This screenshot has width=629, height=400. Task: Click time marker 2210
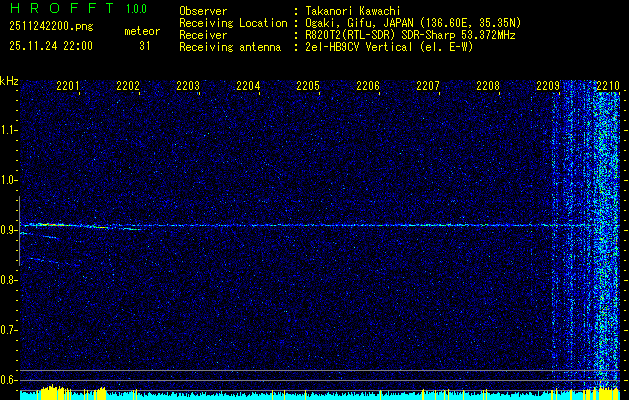pos(608,85)
